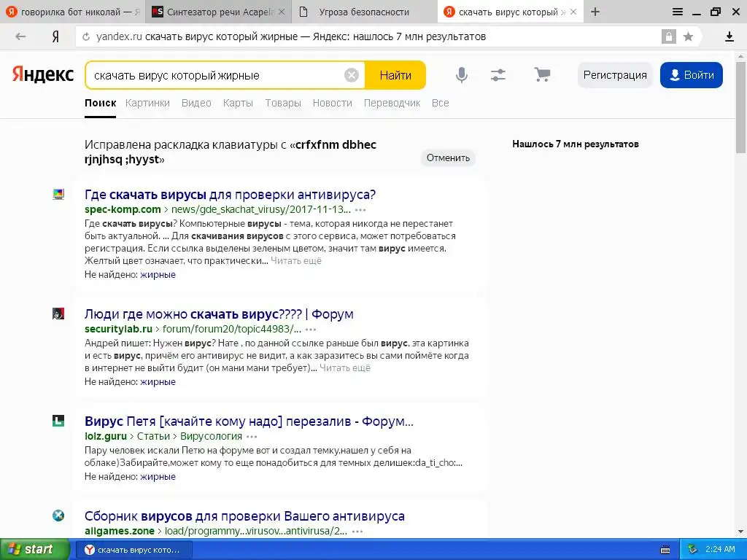Open three-dot options for the allgames.zone result

point(357,532)
